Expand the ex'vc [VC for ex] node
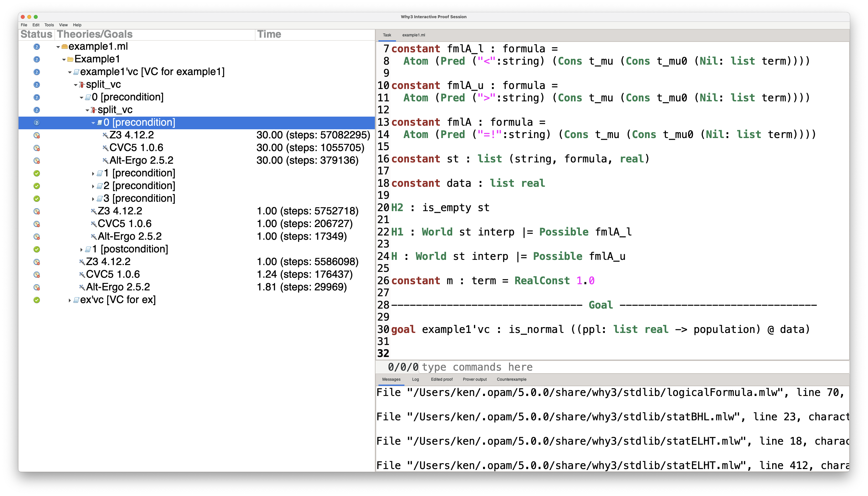Screen dimensions: 868x496 [70, 300]
